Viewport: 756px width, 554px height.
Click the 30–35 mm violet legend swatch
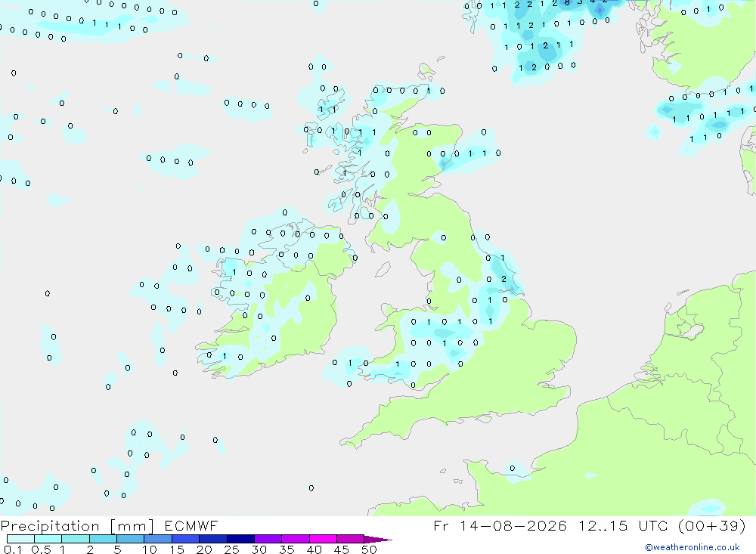[x=268, y=539]
